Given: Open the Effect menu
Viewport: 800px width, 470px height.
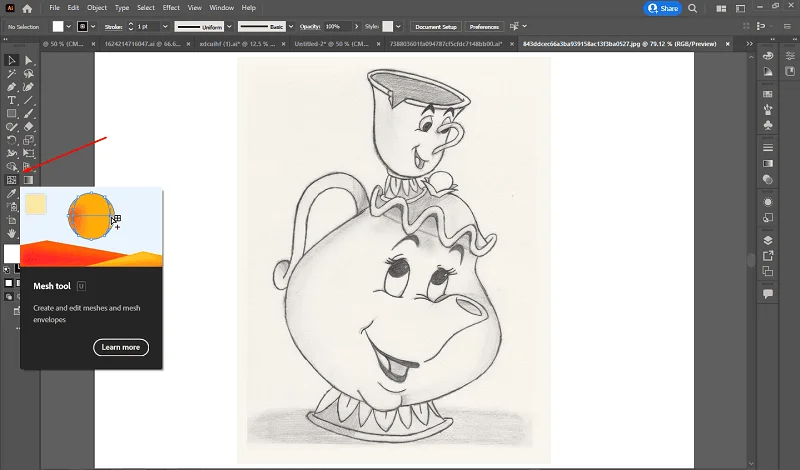Looking at the screenshot, I should (x=171, y=8).
